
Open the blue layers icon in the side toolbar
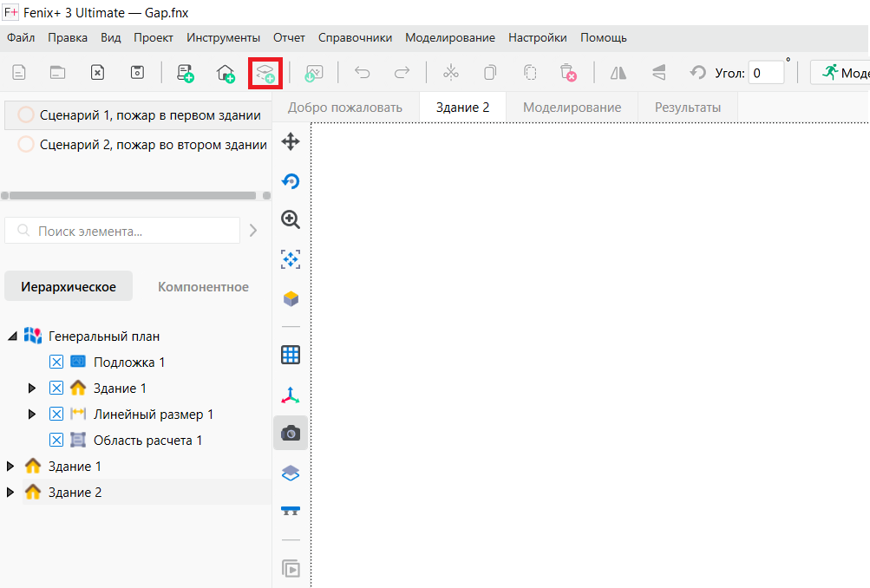pyautogui.click(x=291, y=474)
